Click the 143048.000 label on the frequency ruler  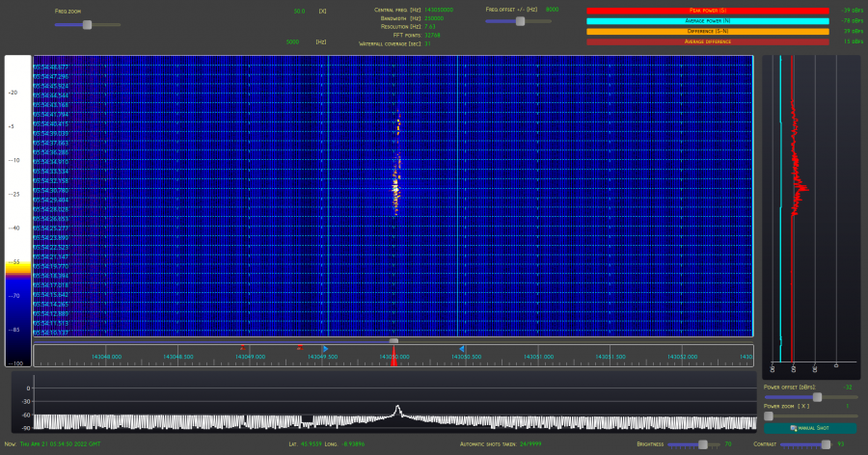pyautogui.click(x=106, y=357)
